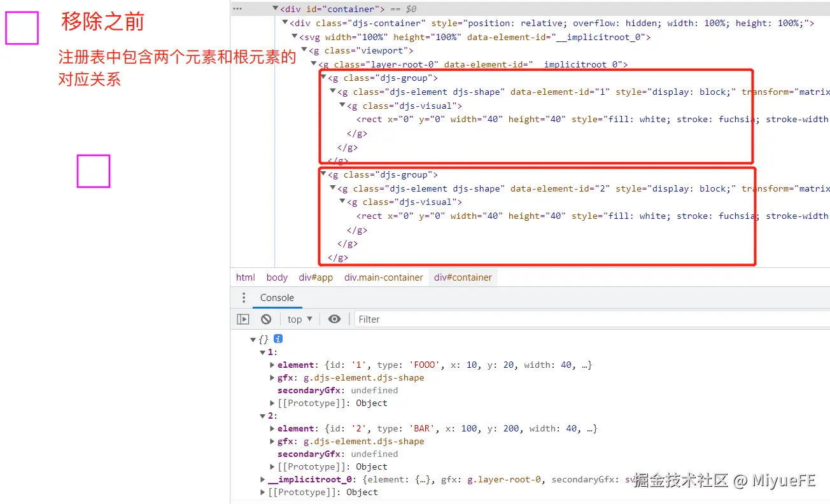Expand the element with type 'BAR'
The image size is (830, 504).
[x=272, y=429]
